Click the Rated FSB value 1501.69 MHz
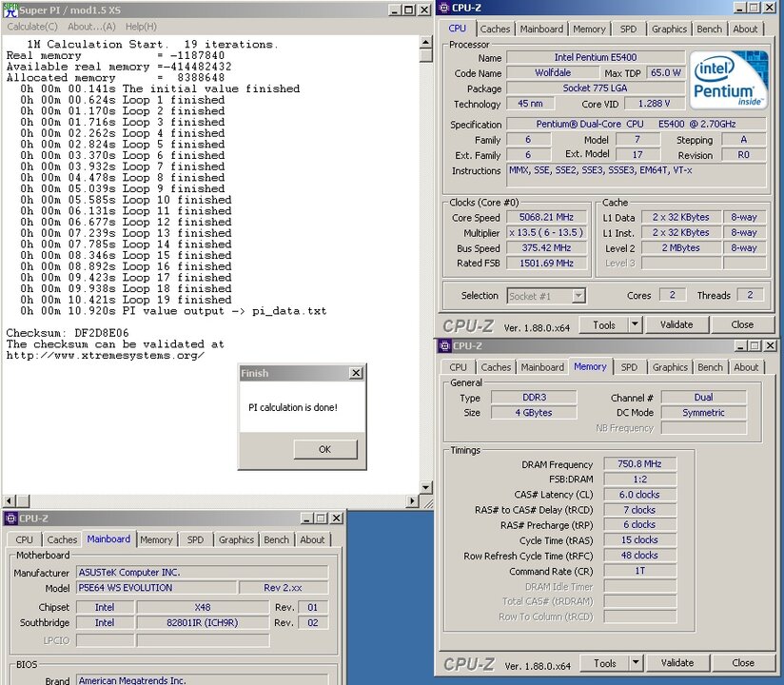The image size is (784, 685). click(546, 263)
